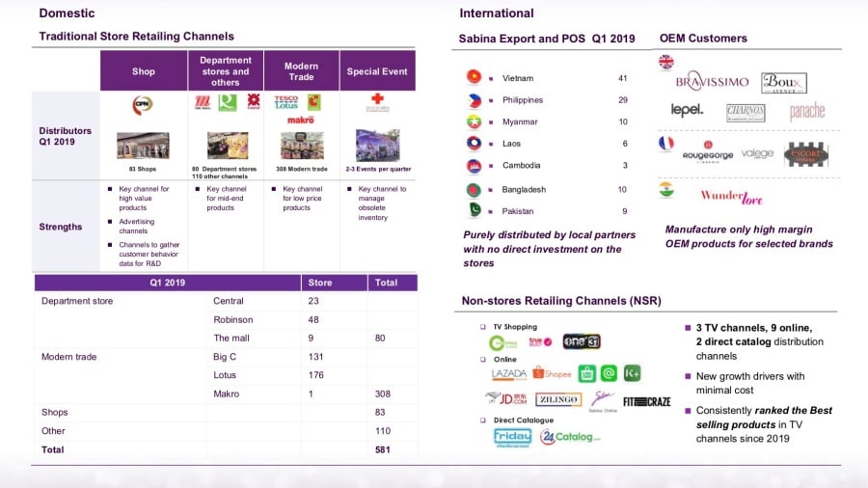868x488 pixels.
Task: Click the Bravissimo brand logo
Action: click(x=712, y=81)
